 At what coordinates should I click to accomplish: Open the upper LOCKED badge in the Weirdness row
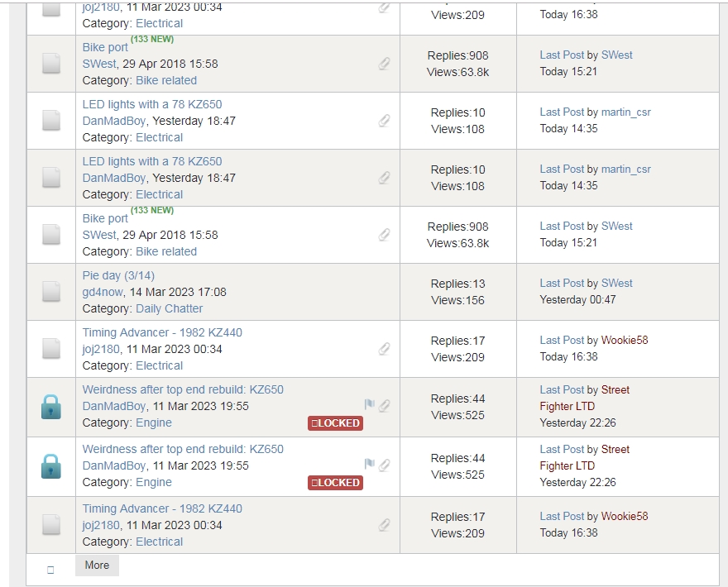coord(335,423)
